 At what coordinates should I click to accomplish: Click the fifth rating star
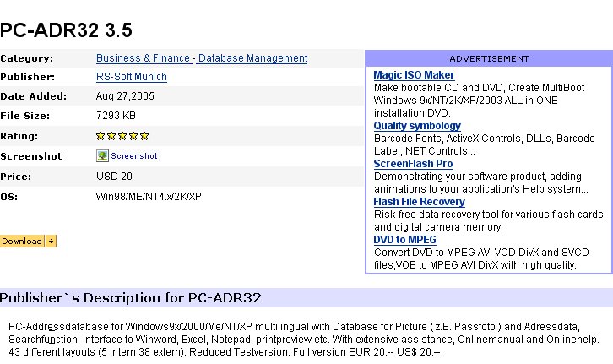coord(144,135)
